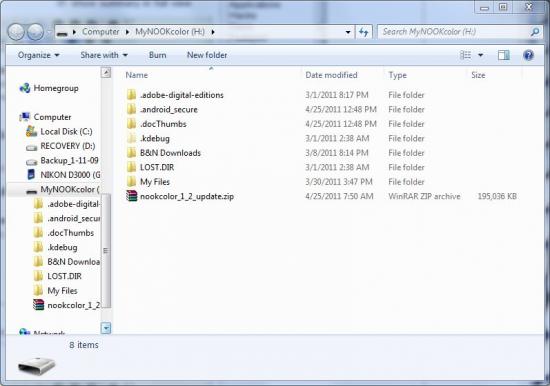
Task: Open Help with the question mark icon
Action: click(528, 55)
